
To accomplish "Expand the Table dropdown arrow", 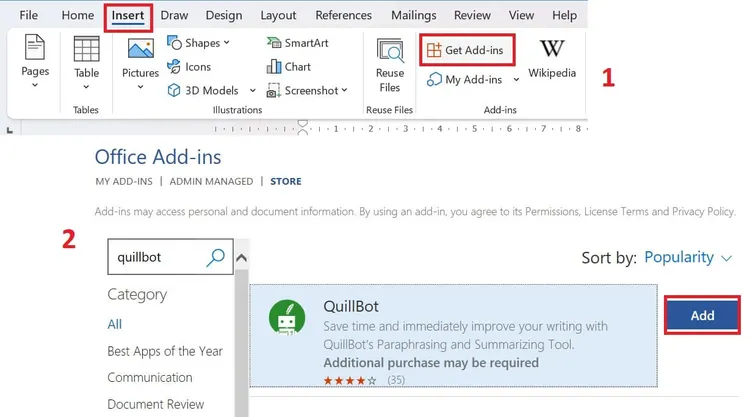I will tap(86, 87).
